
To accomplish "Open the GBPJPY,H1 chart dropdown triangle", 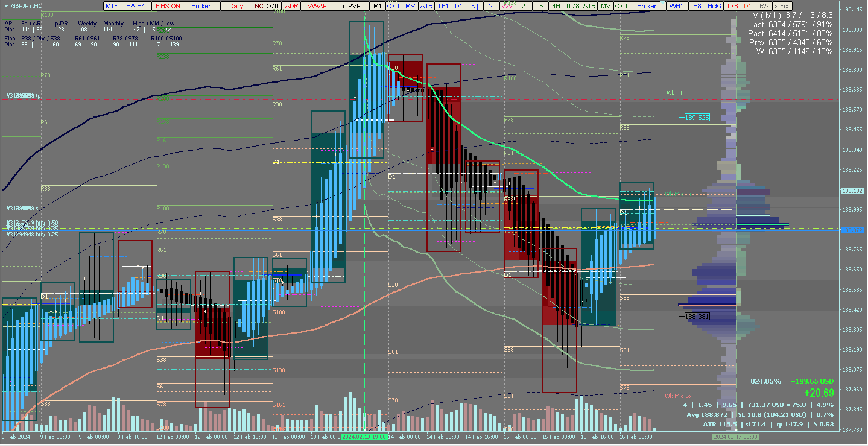I will tap(6, 6).
